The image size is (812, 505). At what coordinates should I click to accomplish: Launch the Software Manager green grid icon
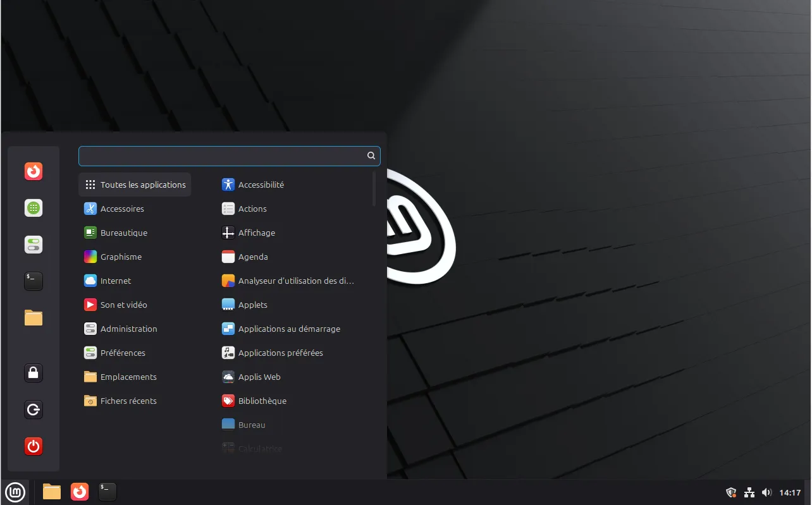click(x=34, y=208)
